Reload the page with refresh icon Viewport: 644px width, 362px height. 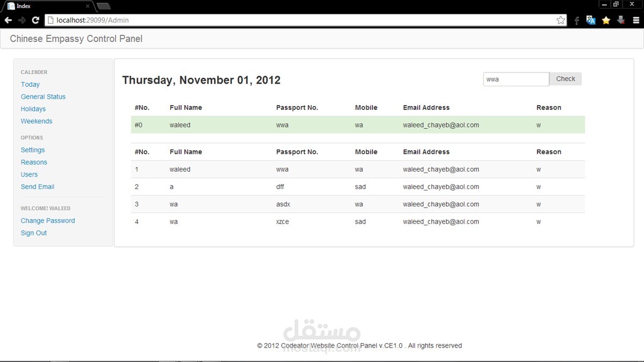(35, 20)
